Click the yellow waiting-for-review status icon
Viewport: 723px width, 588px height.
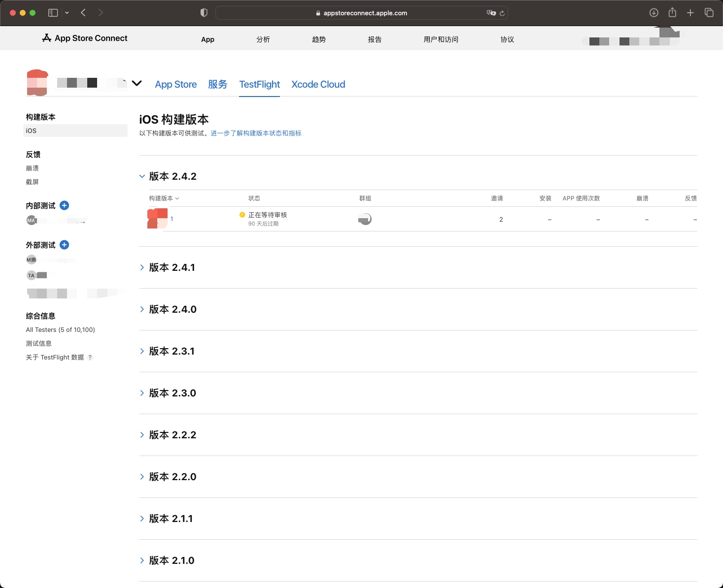[x=242, y=215]
